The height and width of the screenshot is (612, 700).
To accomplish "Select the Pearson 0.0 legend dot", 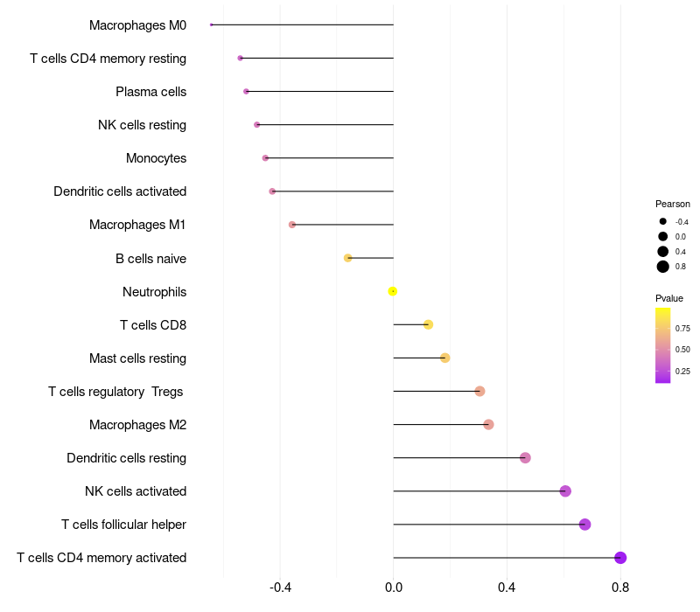I will pyautogui.click(x=663, y=237).
